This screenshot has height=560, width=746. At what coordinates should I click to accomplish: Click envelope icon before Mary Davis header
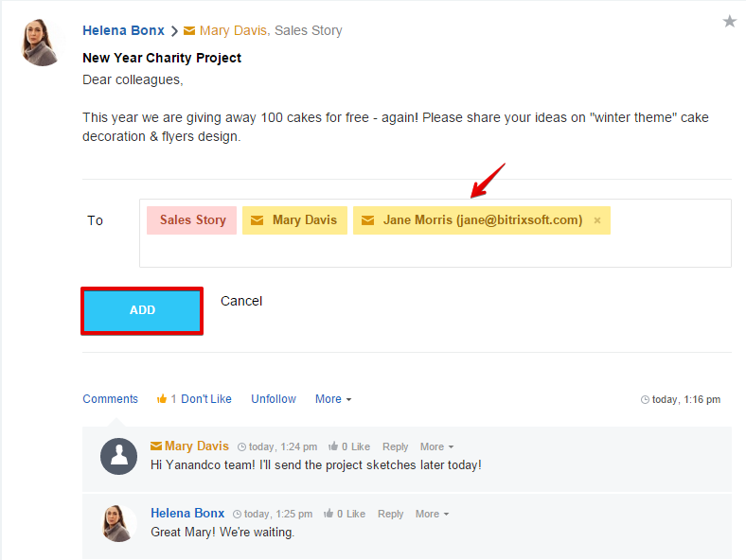[189, 31]
